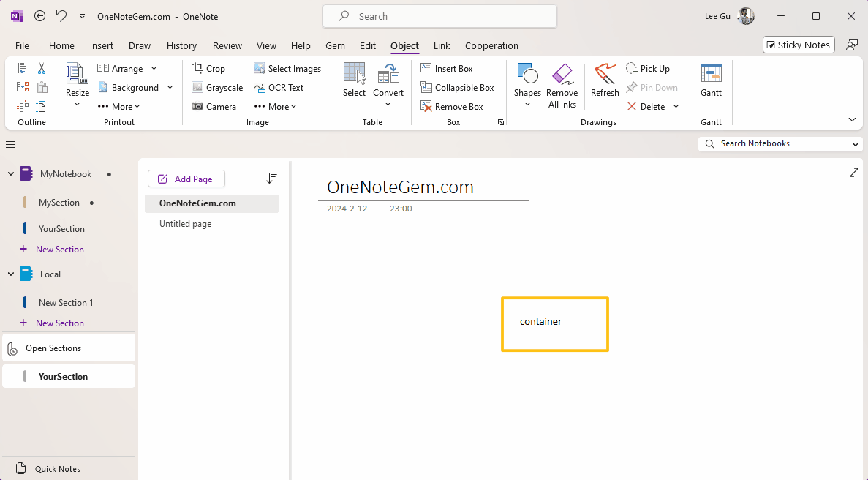Viewport: 868px width, 480px height.
Task: Expand the Image More menu
Action: pos(274,106)
